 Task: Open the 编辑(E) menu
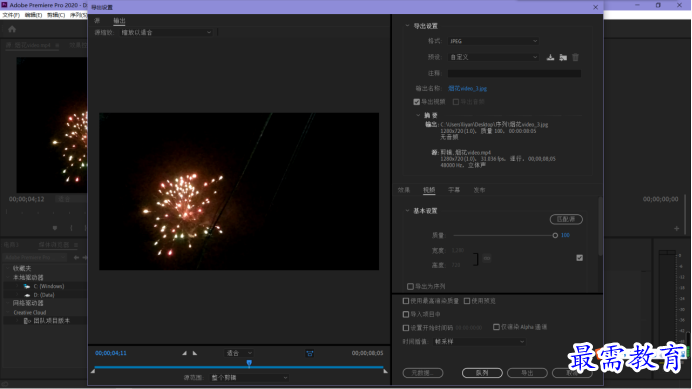(34, 15)
